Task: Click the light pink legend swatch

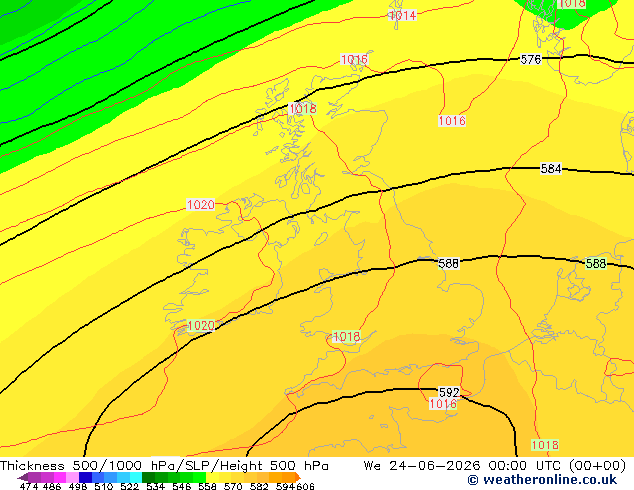Action: [72, 477]
